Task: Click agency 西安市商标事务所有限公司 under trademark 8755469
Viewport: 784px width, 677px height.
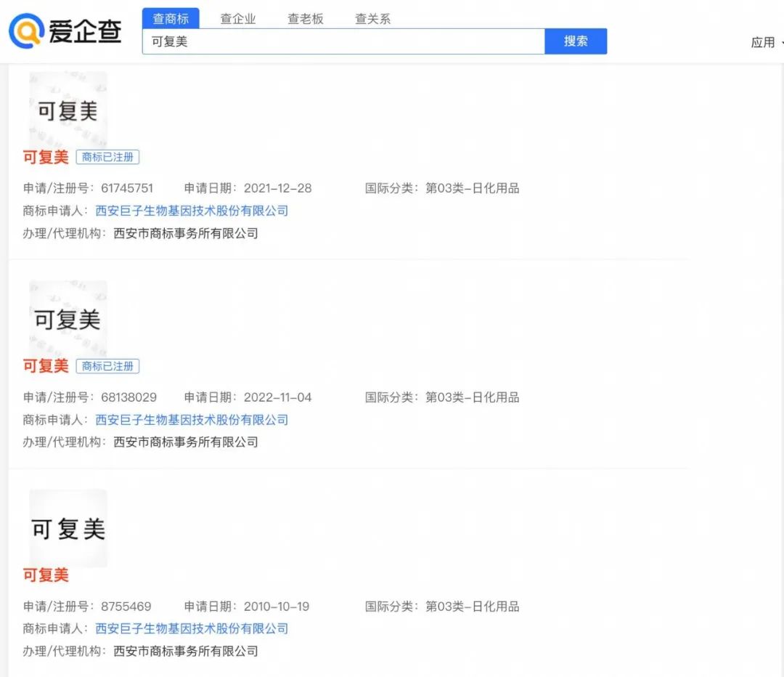Action: [x=186, y=651]
